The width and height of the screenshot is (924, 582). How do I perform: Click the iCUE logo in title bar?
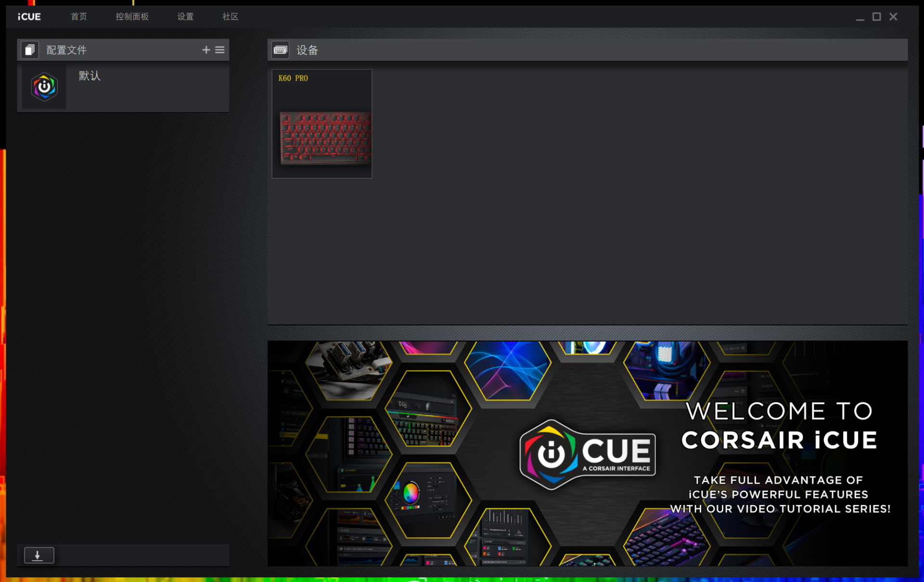[x=29, y=17]
